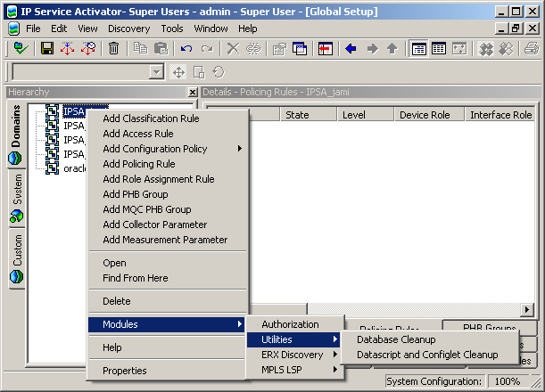Viewport: 545px width, 392px height.
Task: Switch to the PHB Groups tab
Action: pyautogui.click(x=490, y=328)
